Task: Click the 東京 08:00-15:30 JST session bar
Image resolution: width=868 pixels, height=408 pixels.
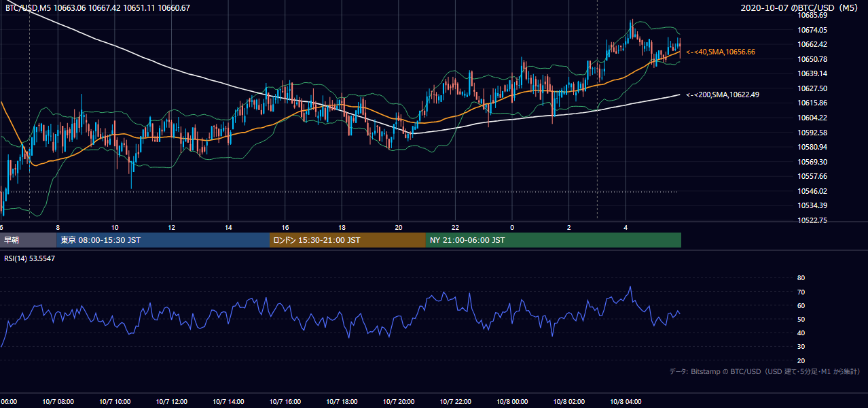Action: pos(163,240)
